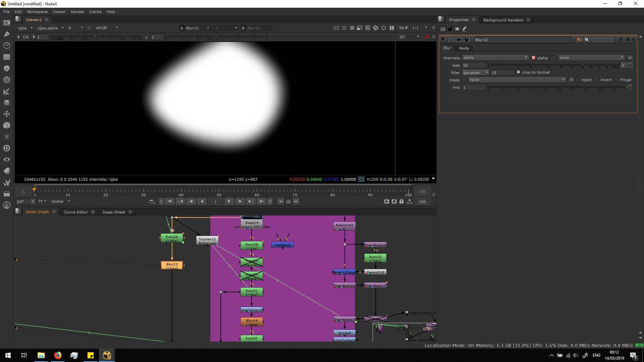
Task: Expand the 2D view mode dropdown
Action: point(409,37)
